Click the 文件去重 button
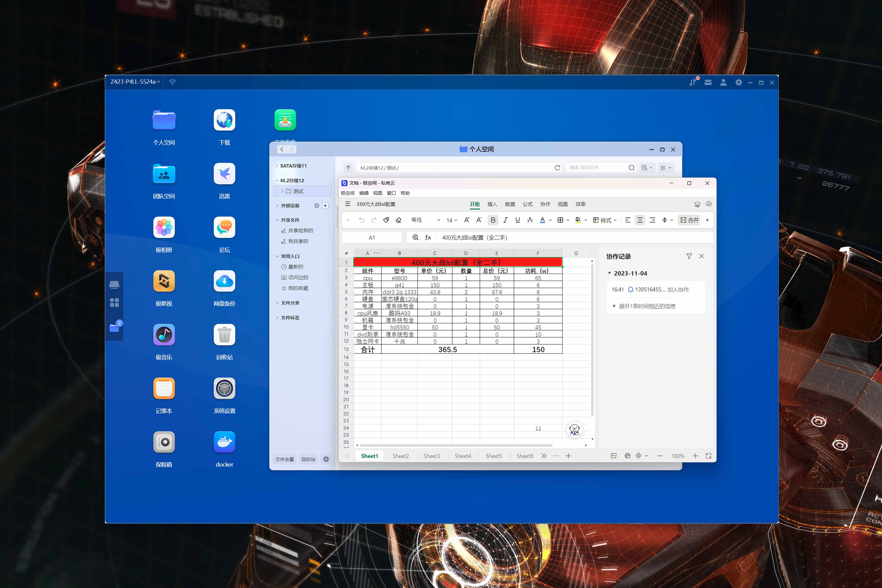The height and width of the screenshot is (588, 882). click(285, 459)
